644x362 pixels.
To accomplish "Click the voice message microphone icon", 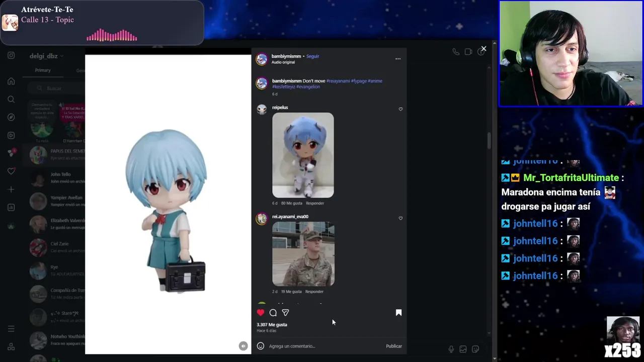I will point(451,349).
